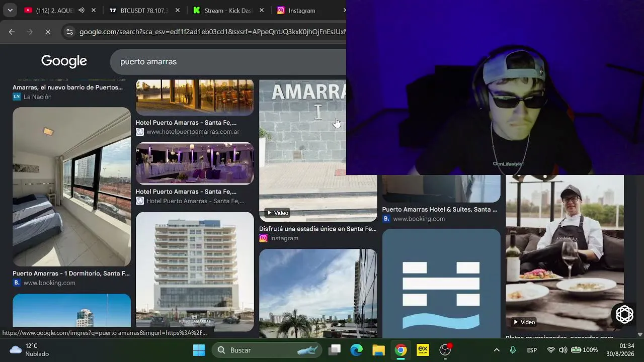Click the google.com address bar URL
This screenshot has height=362, width=644.
coord(212,32)
